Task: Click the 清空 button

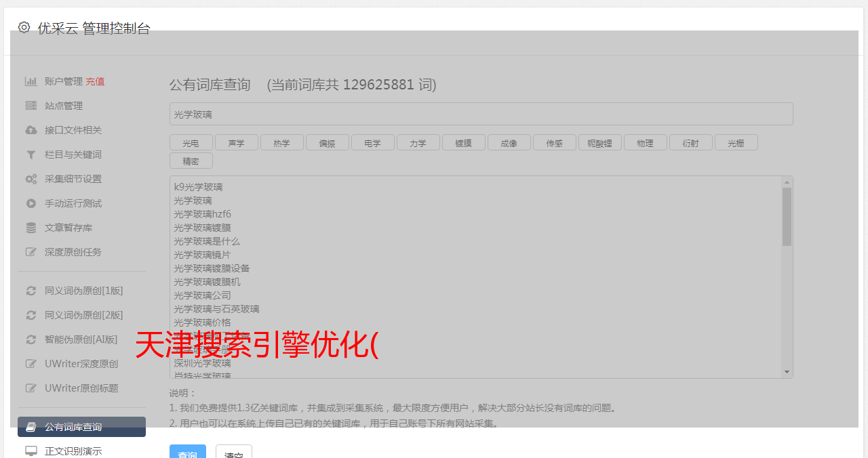Action: coord(234,452)
